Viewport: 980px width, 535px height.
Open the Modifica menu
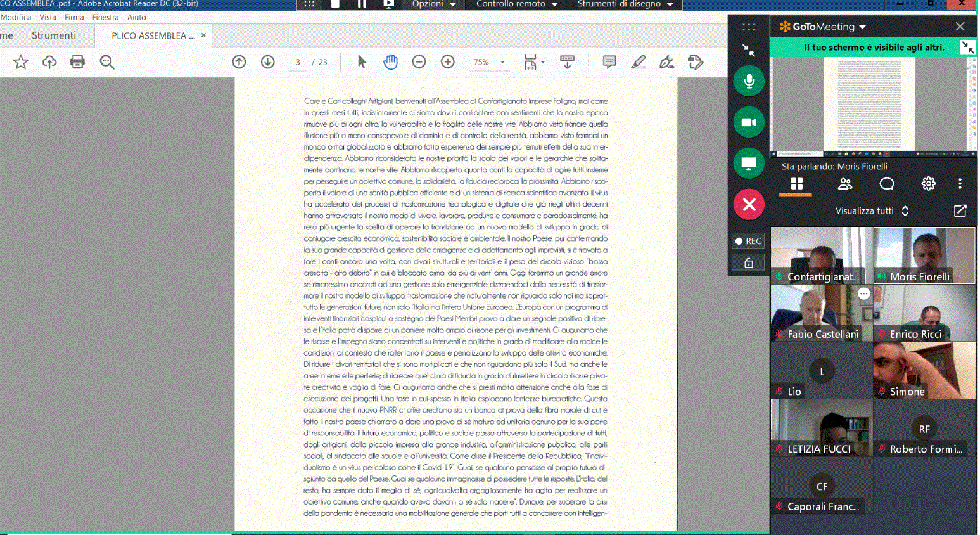pyautogui.click(x=16, y=18)
